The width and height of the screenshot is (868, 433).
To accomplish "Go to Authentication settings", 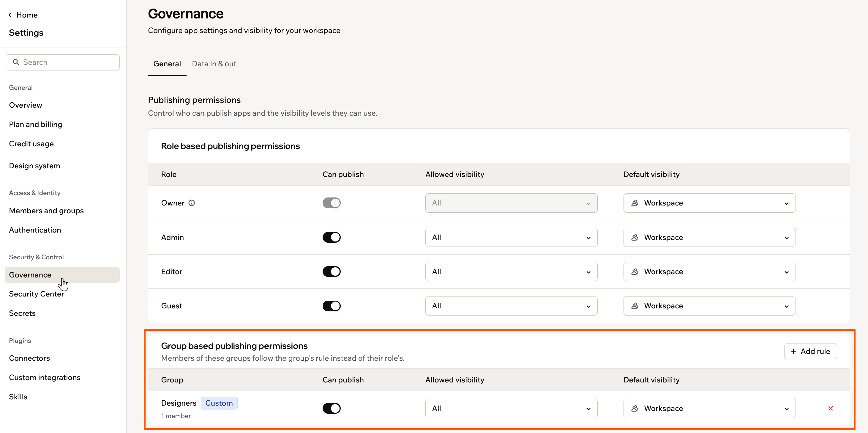I will (35, 230).
